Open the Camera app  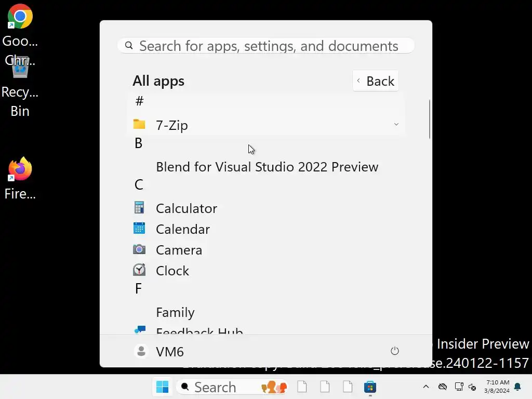(178, 250)
